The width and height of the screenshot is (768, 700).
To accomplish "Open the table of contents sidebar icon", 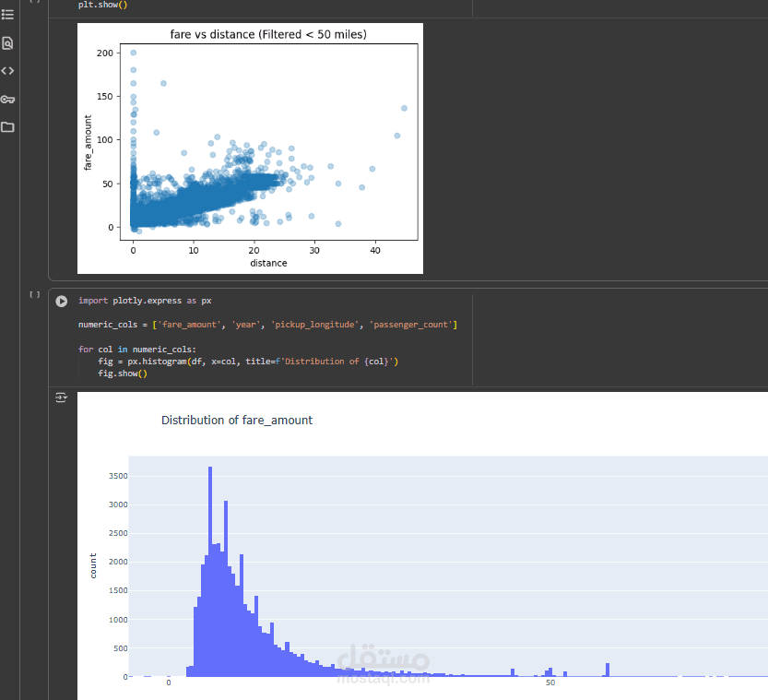I will (7, 15).
